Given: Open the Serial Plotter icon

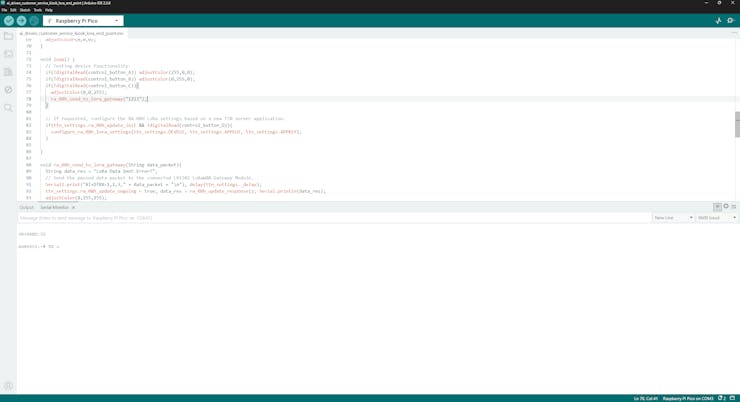Looking at the screenshot, I should [718, 21].
